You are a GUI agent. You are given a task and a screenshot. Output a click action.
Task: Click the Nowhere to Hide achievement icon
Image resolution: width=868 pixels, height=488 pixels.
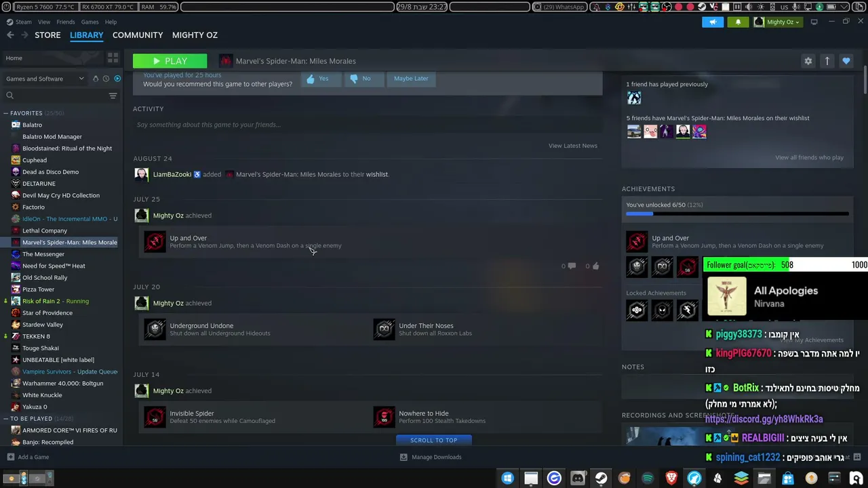tap(384, 417)
